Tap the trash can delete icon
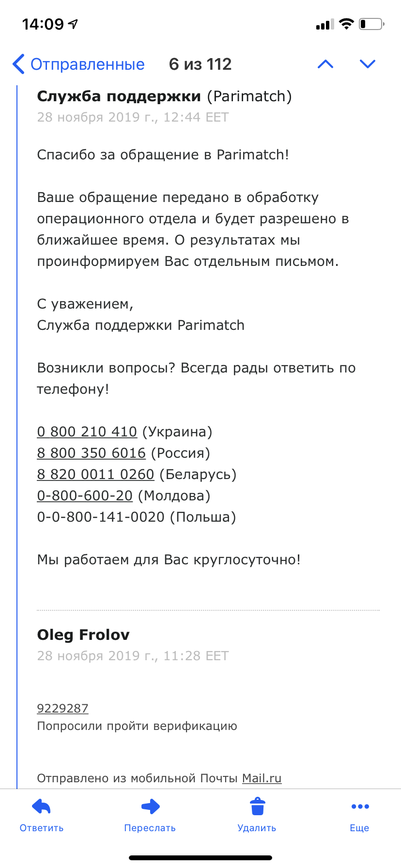Image resolution: width=401 pixels, height=868 pixels. (x=257, y=807)
